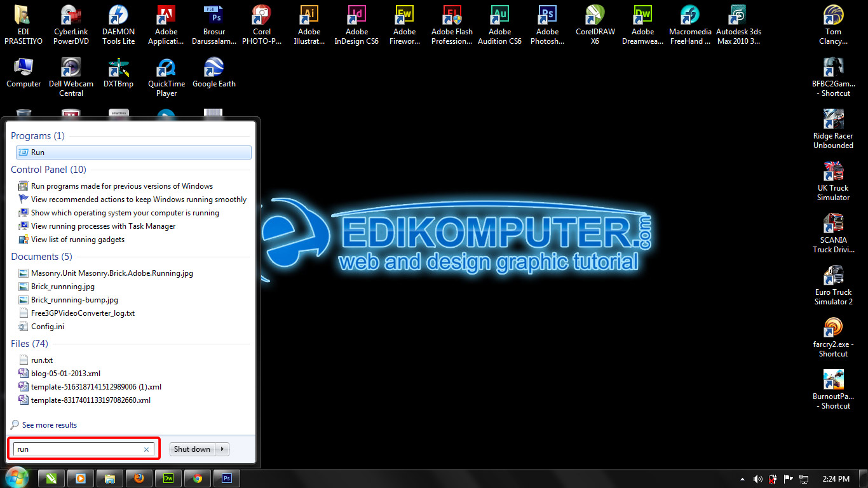The width and height of the screenshot is (868, 488).
Task: Open the Control Panel (10) results header
Action: click(x=48, y=170)
